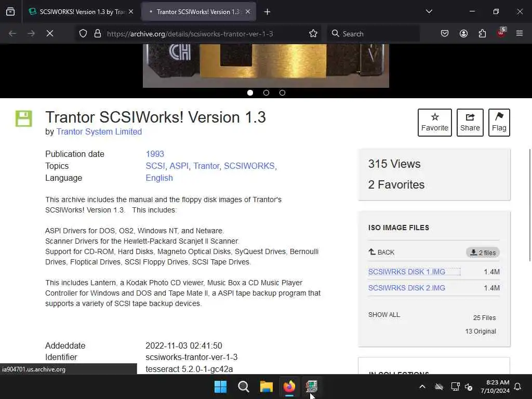Select second carousel dot indicator

[x=267, y=92]
